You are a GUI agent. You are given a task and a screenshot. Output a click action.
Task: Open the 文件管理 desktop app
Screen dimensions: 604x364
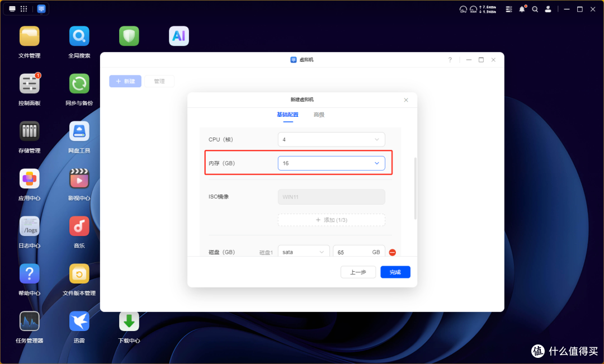[x=29, y=36]
